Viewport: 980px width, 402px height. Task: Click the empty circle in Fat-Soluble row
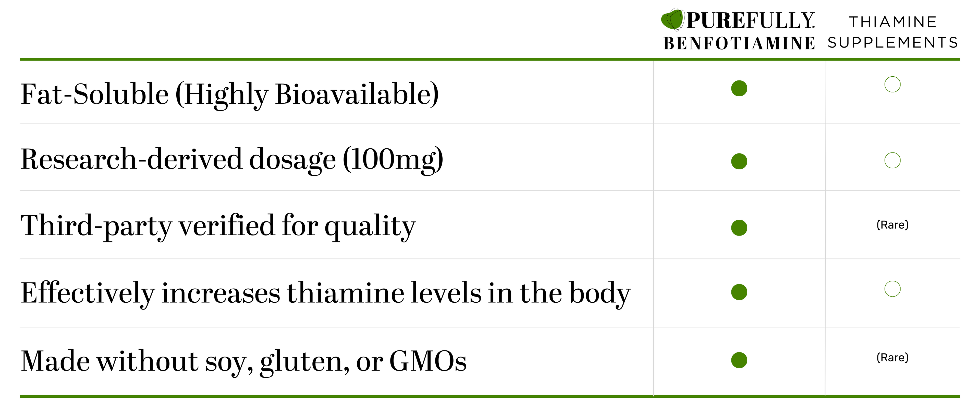[892, 85]
